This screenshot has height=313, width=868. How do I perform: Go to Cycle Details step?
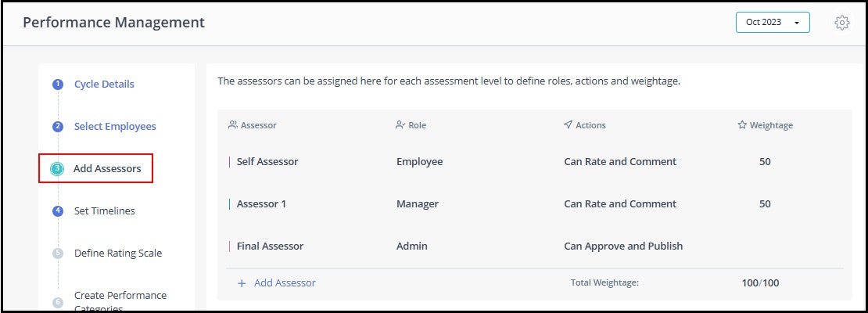click(104, 85)
